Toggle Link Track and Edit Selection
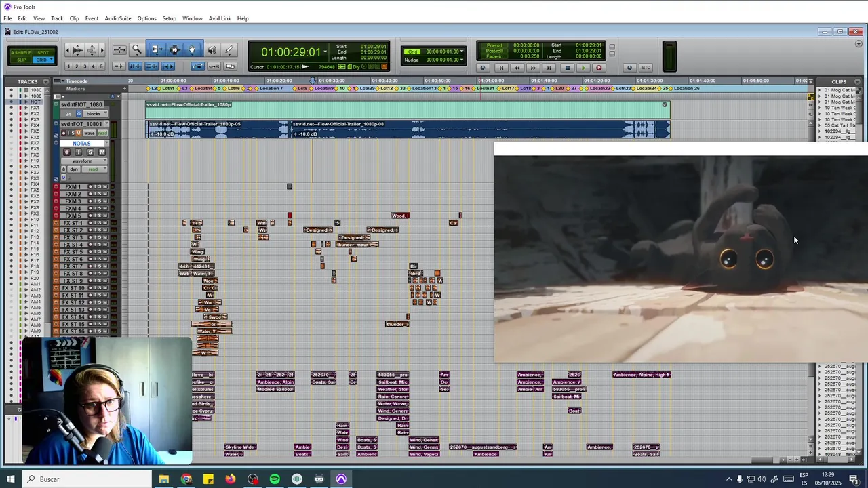 151,66
